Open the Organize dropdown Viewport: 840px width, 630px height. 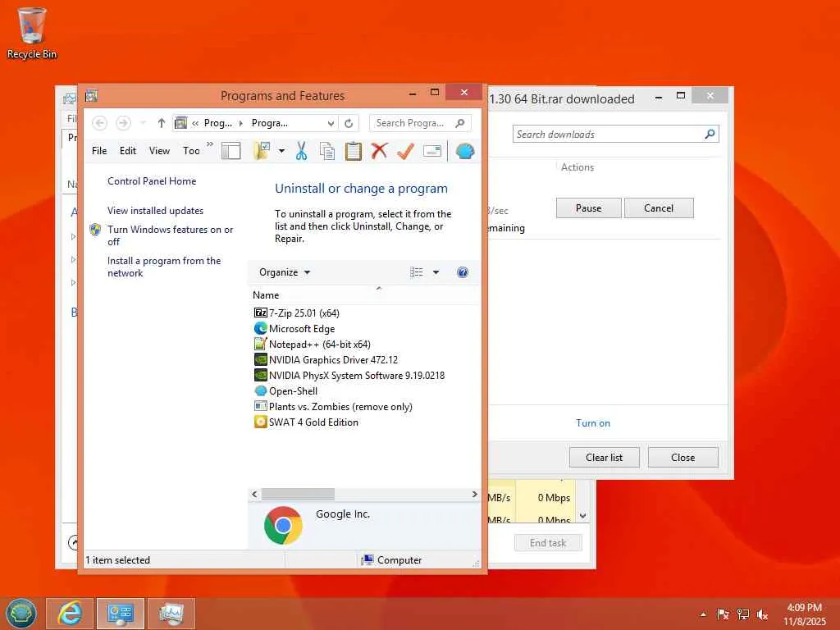click(x=284, y=272)
